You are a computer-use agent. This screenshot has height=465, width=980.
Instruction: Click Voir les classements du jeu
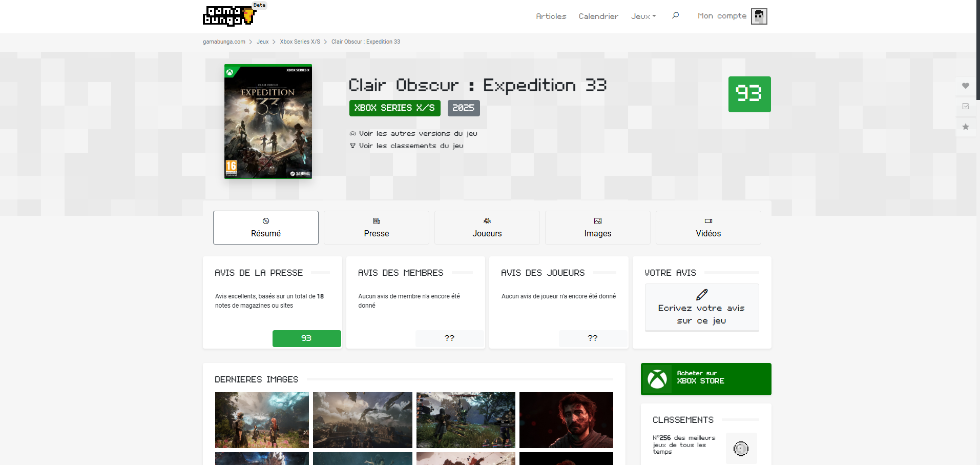pos(411,146)
